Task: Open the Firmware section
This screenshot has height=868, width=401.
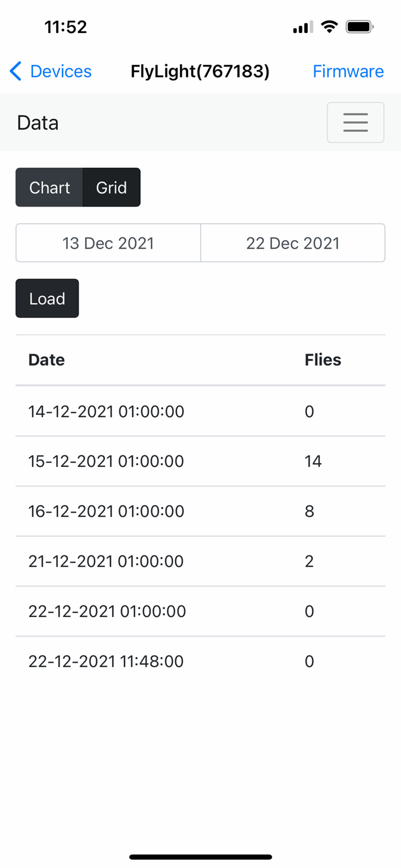Action: (x=348, y=71)
